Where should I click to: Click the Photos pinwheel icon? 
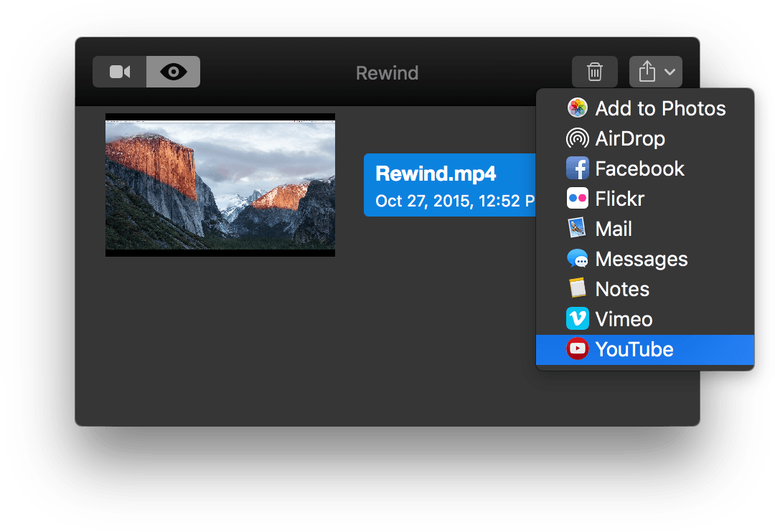point(577,108)
